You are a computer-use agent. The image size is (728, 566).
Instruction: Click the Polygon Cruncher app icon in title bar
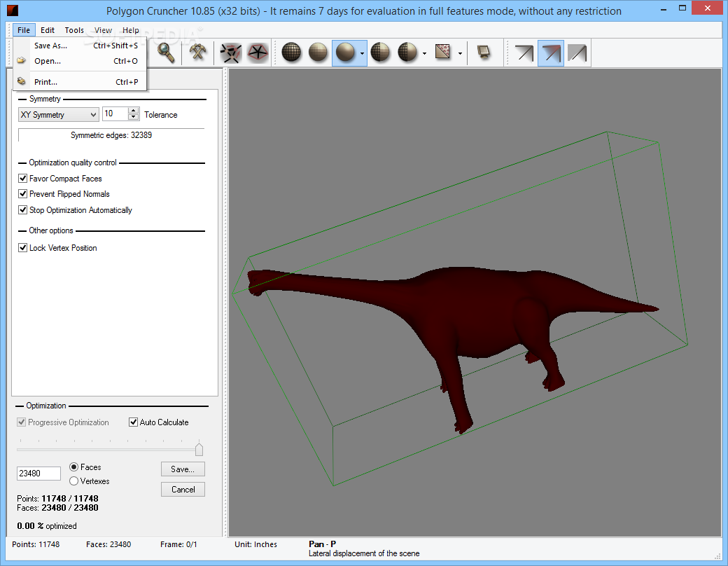click(13, 10)
